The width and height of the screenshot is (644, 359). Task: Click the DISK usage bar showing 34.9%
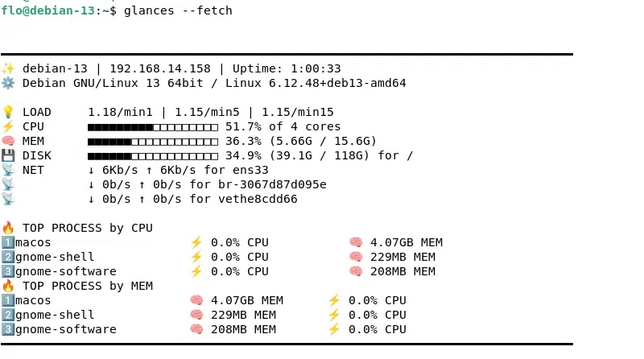tap(153, 155)
